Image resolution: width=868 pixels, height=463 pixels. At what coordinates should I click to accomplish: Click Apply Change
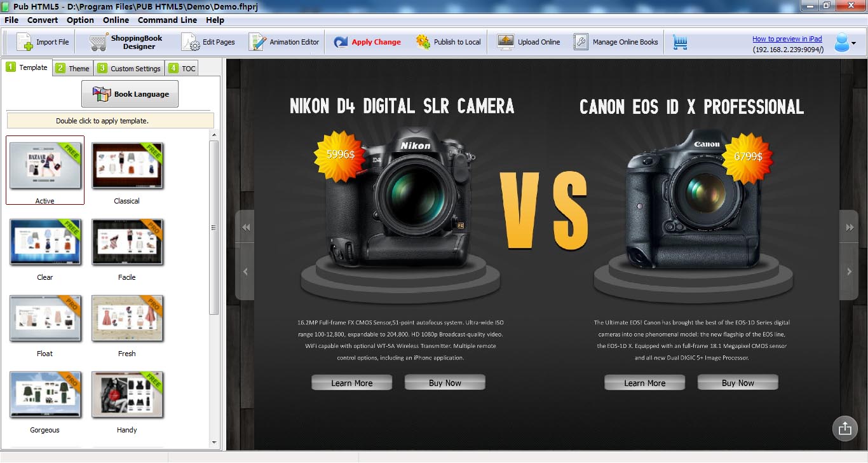click(x=367, y=42)
